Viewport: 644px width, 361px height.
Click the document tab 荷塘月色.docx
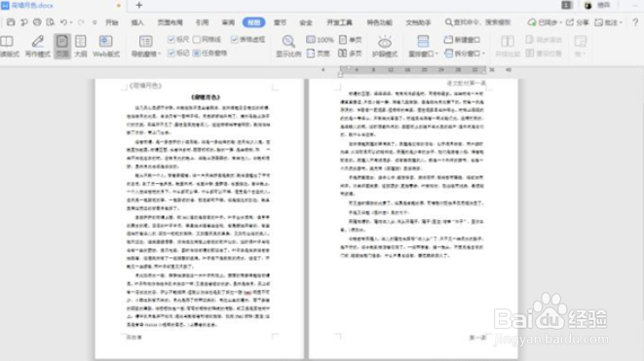(x=61, y=5)
